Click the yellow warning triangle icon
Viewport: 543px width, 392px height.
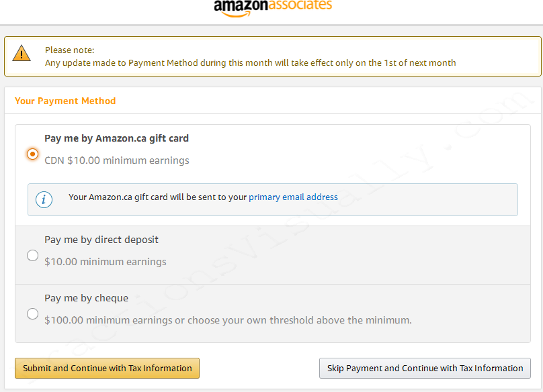tap(22, 53)
